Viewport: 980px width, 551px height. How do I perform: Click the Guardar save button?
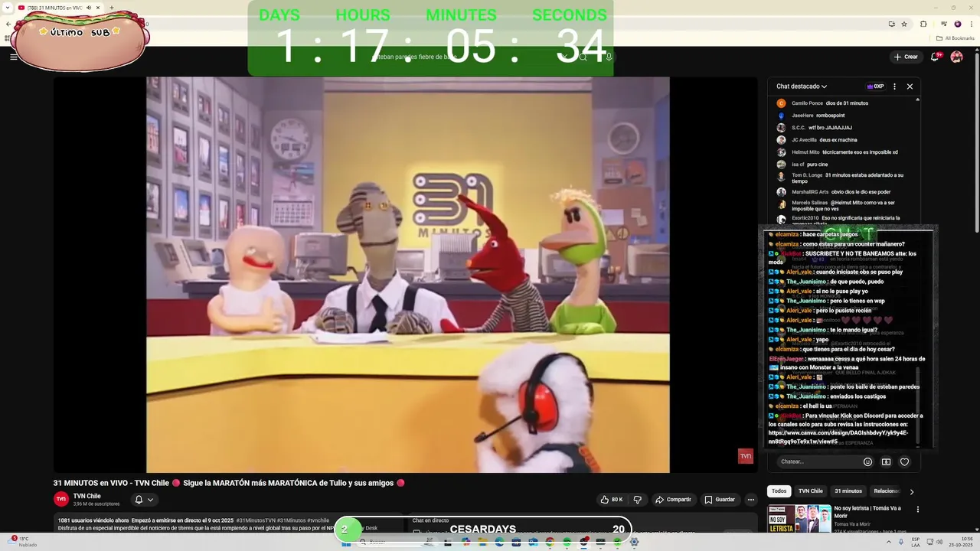pos(720,500)
